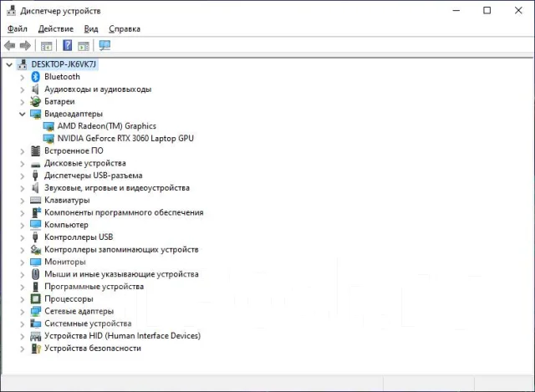Click the Bluetooth category icon

[x=35, y=77]
